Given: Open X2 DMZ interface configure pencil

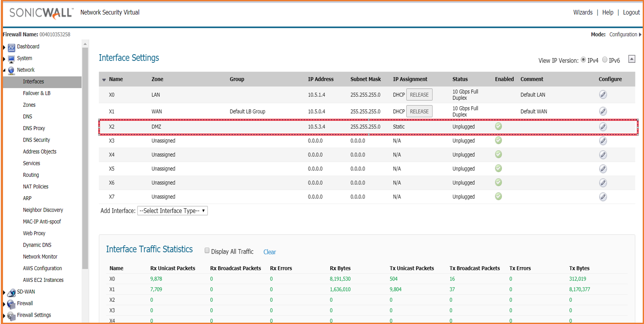Looking at the screenshot, I should click(x=603, y=127).
